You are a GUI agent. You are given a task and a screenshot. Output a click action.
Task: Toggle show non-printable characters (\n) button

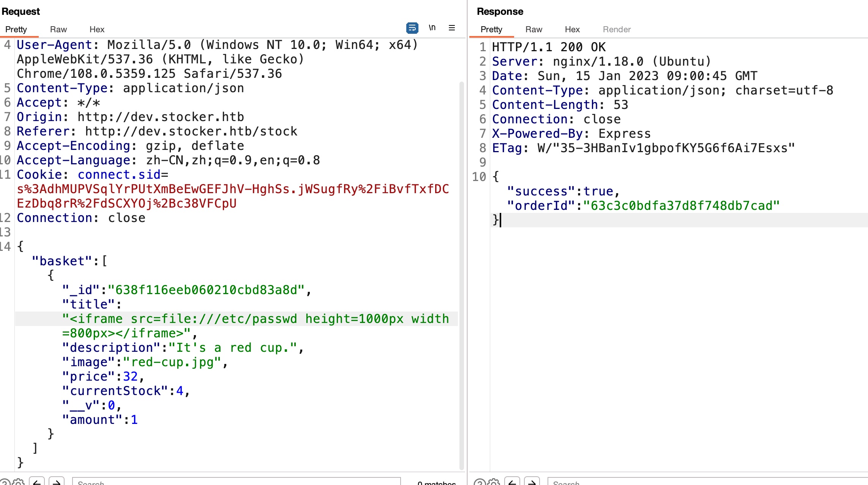[432, 28]
